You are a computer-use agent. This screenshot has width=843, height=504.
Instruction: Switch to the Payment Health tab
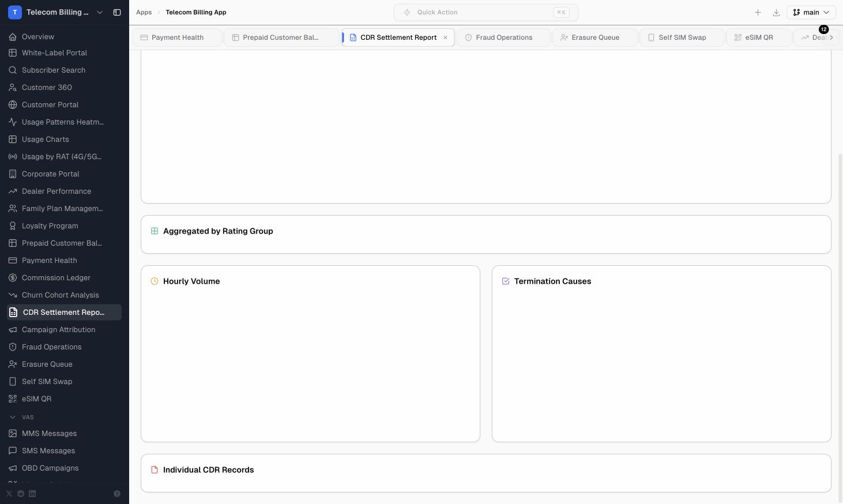[x=178, y=37]
